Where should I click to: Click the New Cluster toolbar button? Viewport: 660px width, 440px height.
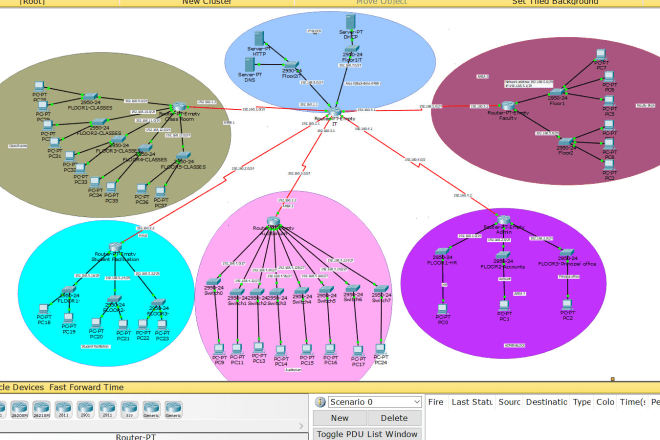[x=207, y=3]
